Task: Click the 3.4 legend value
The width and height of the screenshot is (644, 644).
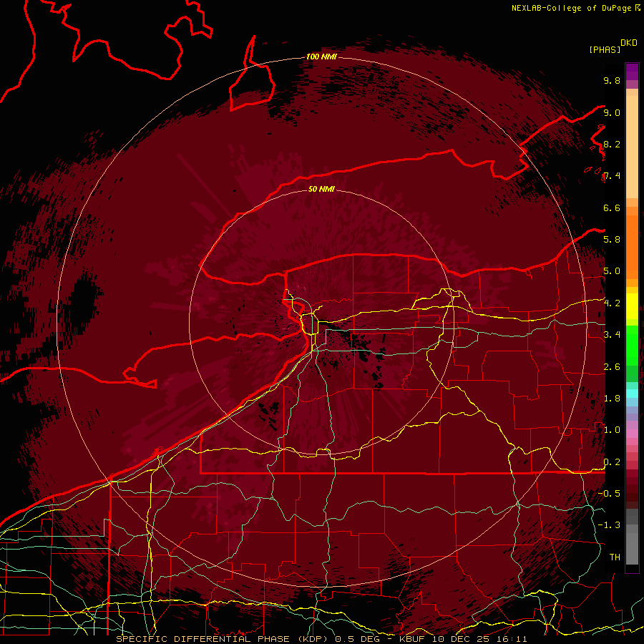Action: coord(612,334)
